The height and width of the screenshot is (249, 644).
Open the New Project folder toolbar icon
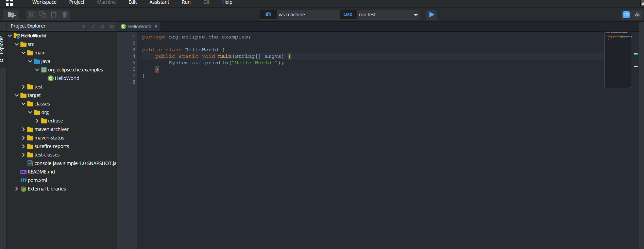pyautogui.click(x=12, y=15)
